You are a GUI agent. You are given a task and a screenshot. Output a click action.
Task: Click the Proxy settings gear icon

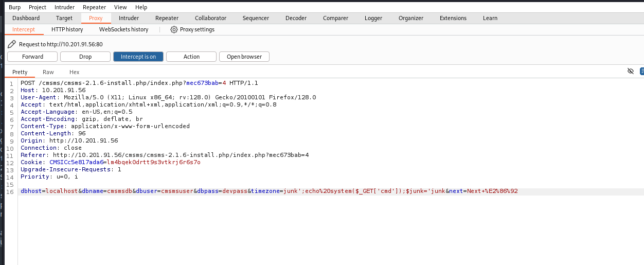click(174, 30)
